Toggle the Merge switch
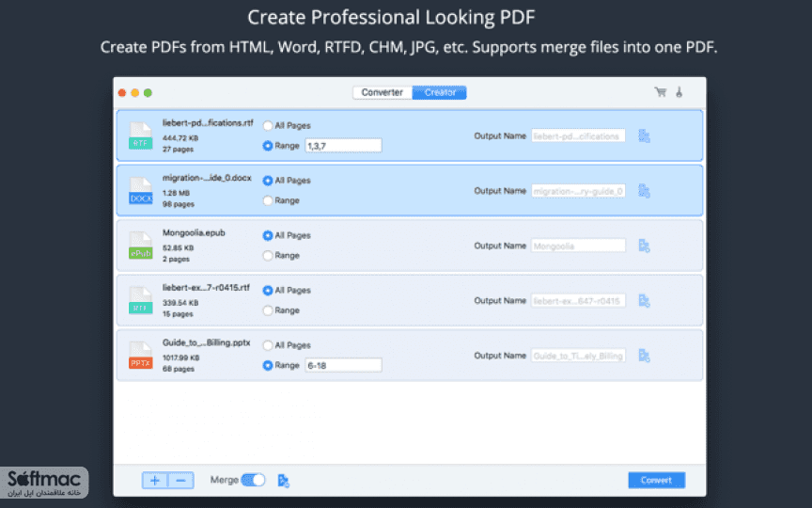 click(253, 480)
